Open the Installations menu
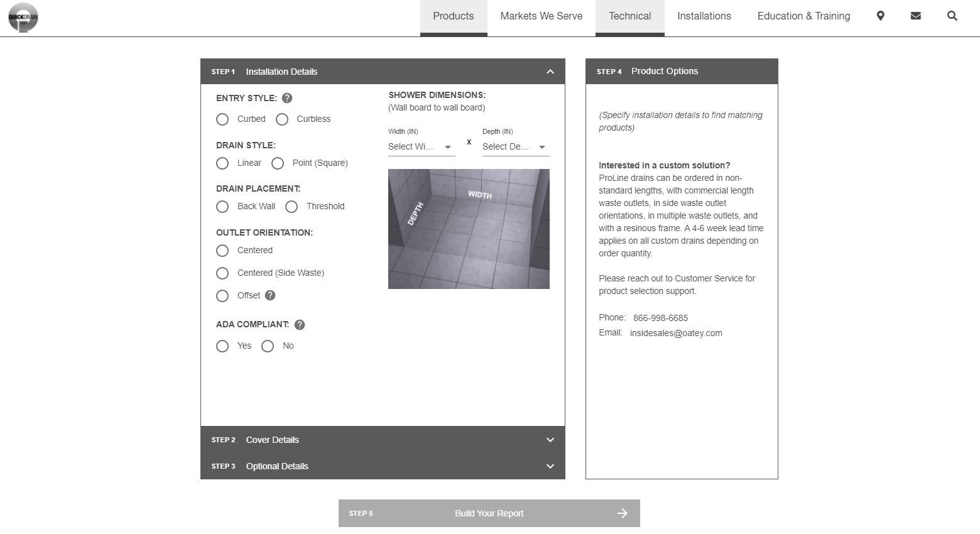Viewport: 980px width, 534px height. pyautogui.click(x=704, y=16)
